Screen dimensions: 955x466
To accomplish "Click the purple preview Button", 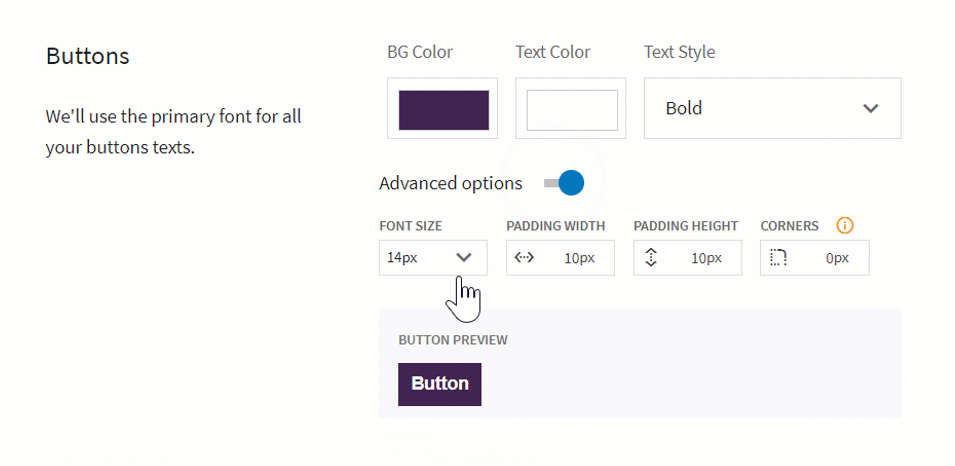I will 440,384.
